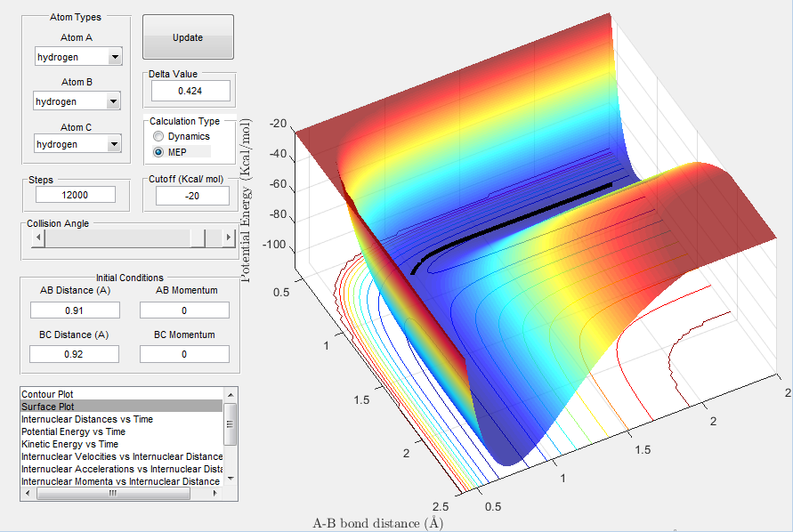Click the Collision Angle left arrow

click(37, 238)
